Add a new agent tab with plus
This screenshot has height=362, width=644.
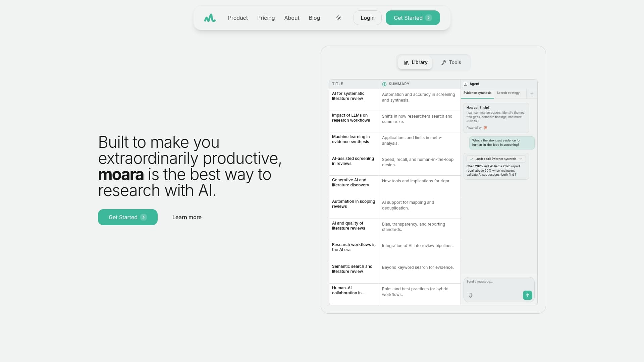click(x=532, y=94)
